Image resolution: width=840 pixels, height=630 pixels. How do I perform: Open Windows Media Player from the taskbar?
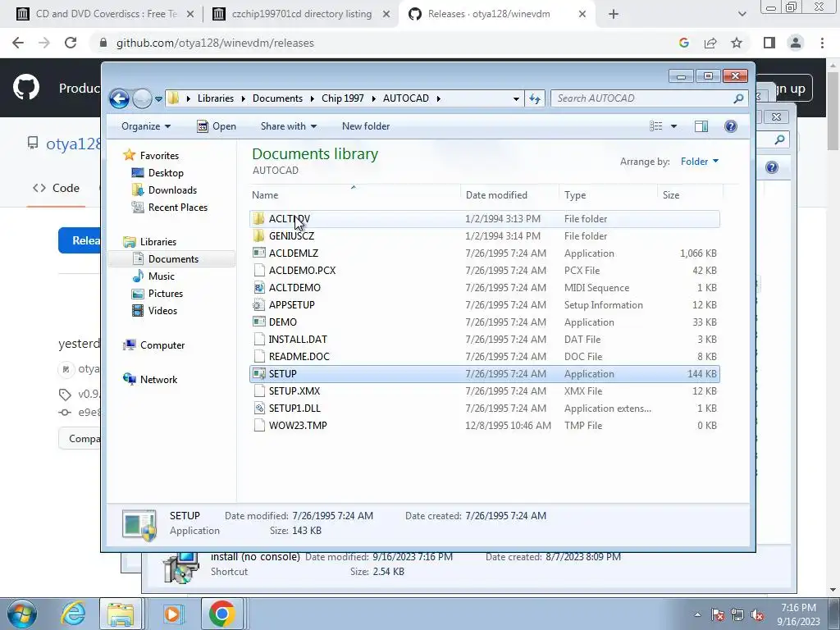tap(172, 614)
